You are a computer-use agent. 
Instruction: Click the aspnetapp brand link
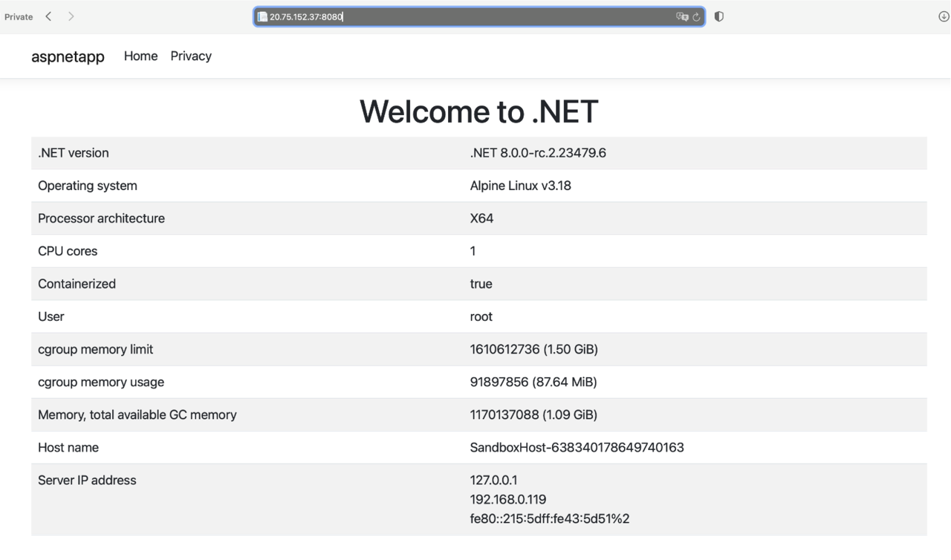coord(68,56)
